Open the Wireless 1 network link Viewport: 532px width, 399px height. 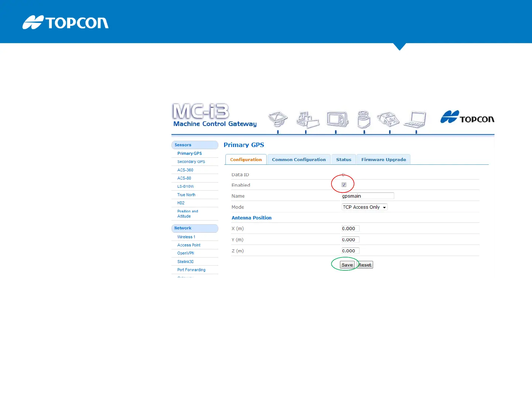pos(186,237)
